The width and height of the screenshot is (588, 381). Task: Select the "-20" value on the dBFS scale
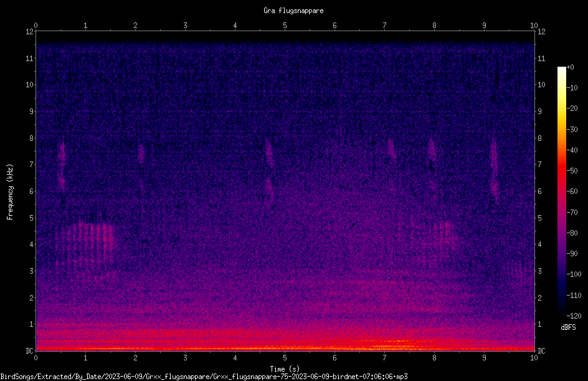(x=572, y=109)
